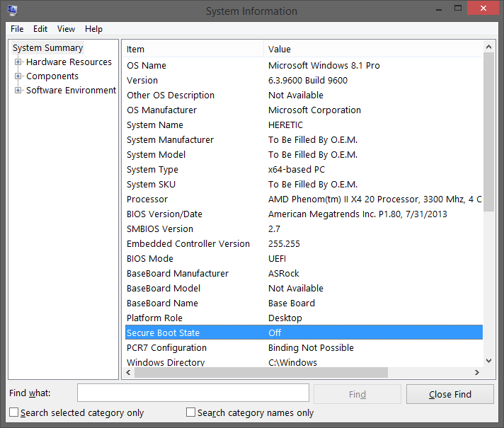This screenshot has height=428, width=504.
Task: Click the Close Find button
Action: [x=450, y=394]
